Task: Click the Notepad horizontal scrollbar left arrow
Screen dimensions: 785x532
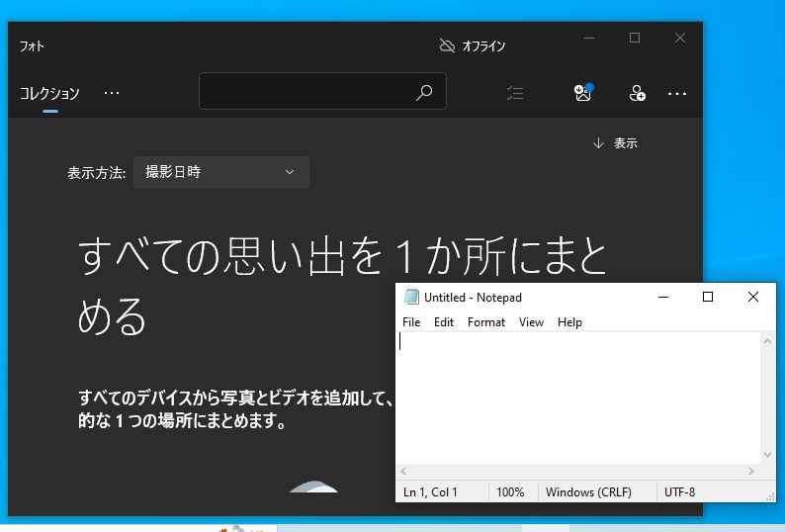Action: (404, 471)
